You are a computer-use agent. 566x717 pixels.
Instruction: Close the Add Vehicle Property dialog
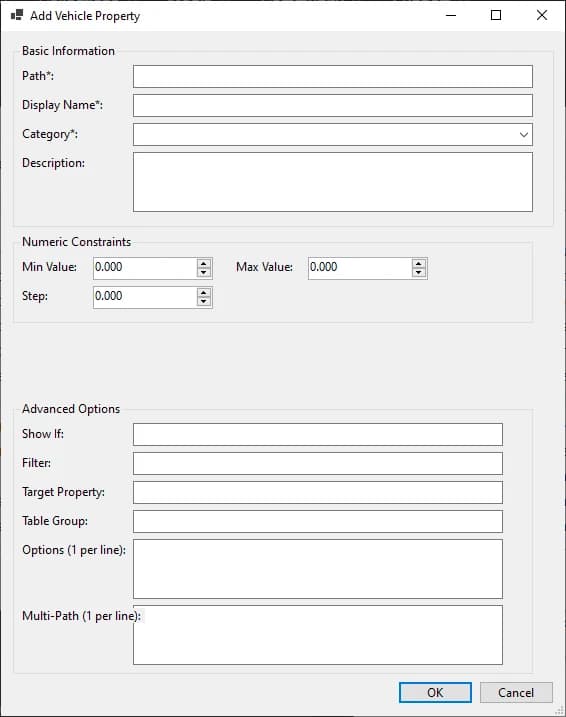pos(542,16)
